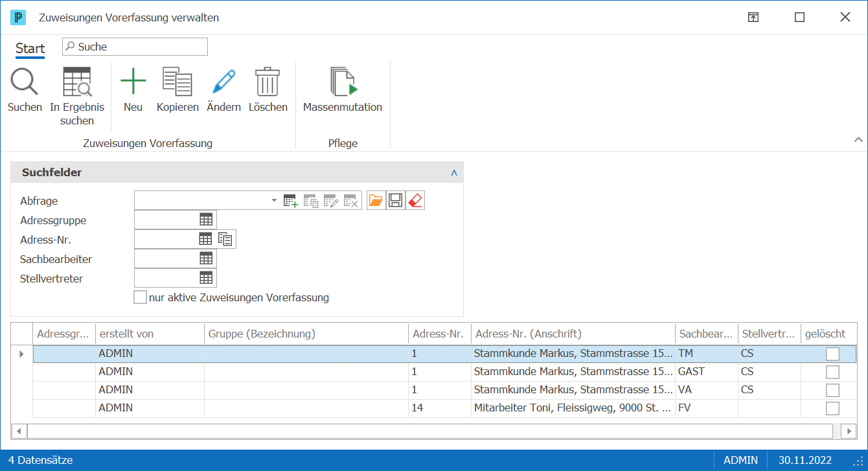Image resolution: width=868 pixels, height=471 pixels.
Task: Enable nur aktive Zuweisungen Vorerfassung checkbox
Action: pos(140,297)
